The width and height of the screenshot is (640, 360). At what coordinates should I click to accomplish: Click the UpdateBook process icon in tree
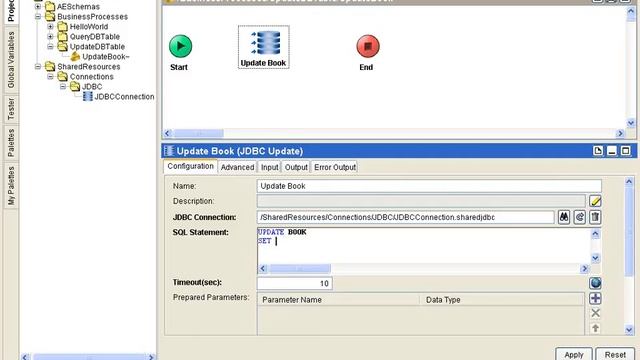coord(75,56)
